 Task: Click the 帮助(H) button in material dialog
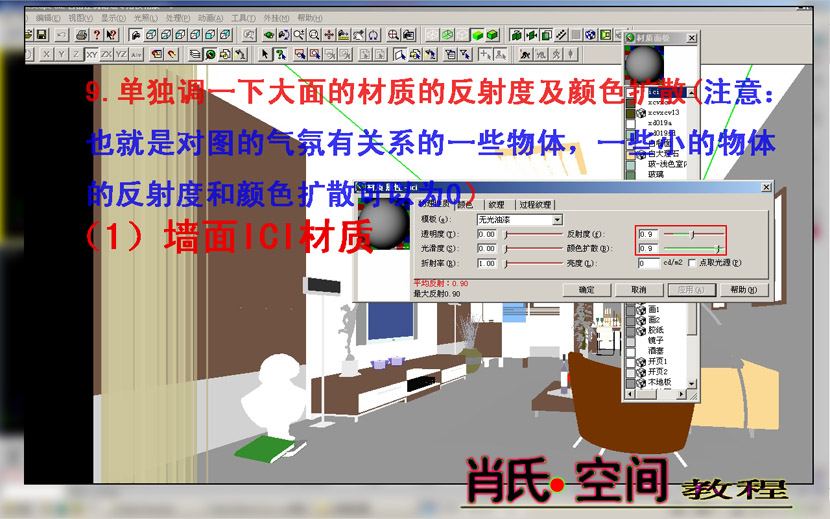[x=743, y=290]
